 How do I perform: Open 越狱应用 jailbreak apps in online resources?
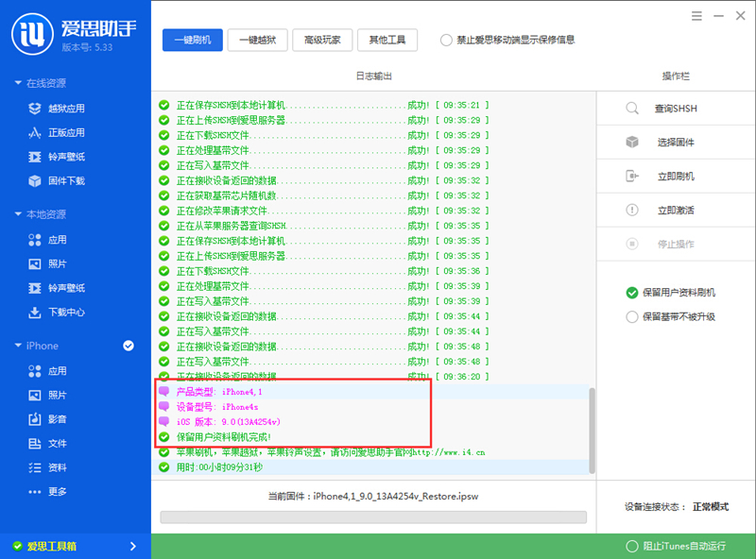pyautogui.click(x=59, y=109)
